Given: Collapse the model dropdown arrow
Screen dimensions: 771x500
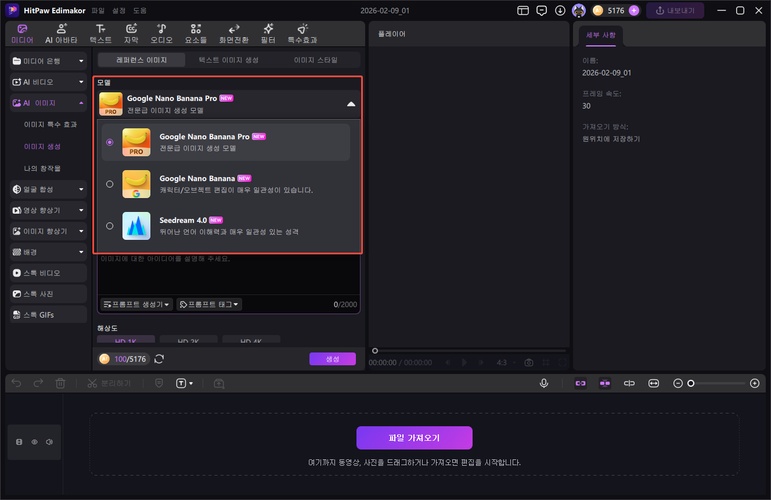Looking at the screenshot, I should (351, 104).
